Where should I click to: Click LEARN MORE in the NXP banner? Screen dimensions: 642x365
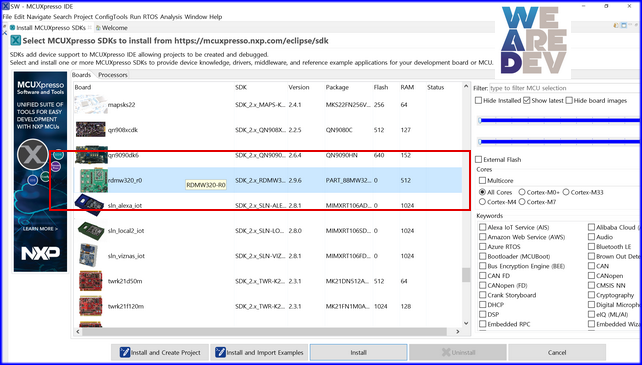coord(40,229)
